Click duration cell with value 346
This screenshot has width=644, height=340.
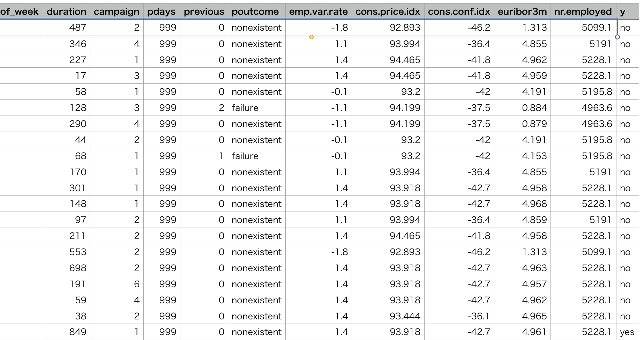(67, 44)
